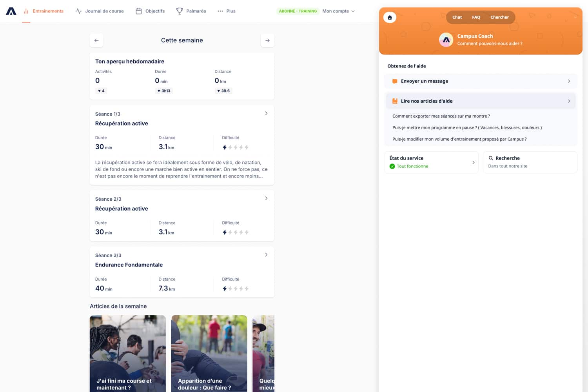Click the Palmarès trophy icon
The height and width of the screenshot is (392, 588).
(180, 11)
